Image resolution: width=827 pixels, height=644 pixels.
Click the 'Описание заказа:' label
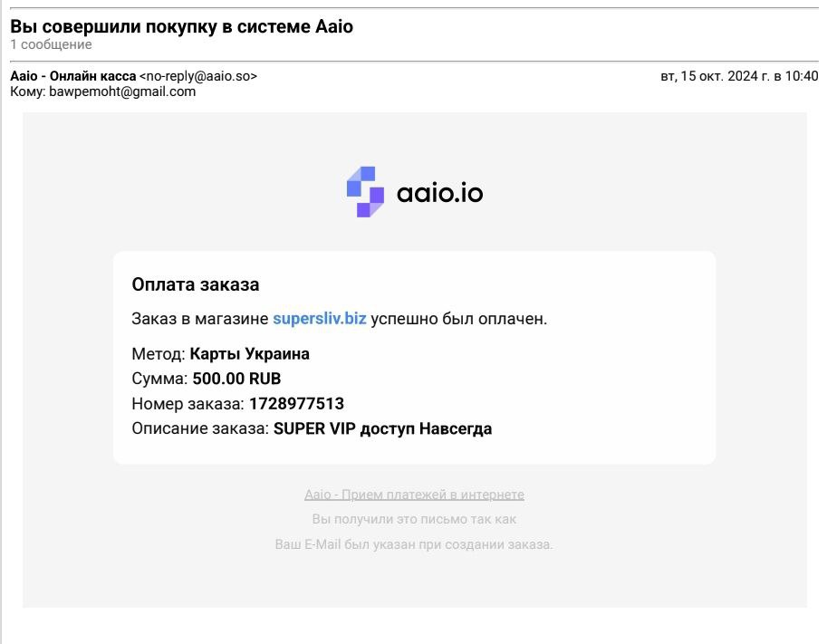click(x=200, y=428)
